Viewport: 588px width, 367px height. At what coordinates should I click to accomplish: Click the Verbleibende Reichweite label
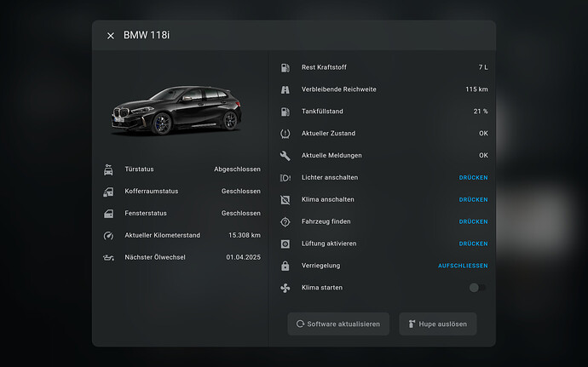click(338, 89)
